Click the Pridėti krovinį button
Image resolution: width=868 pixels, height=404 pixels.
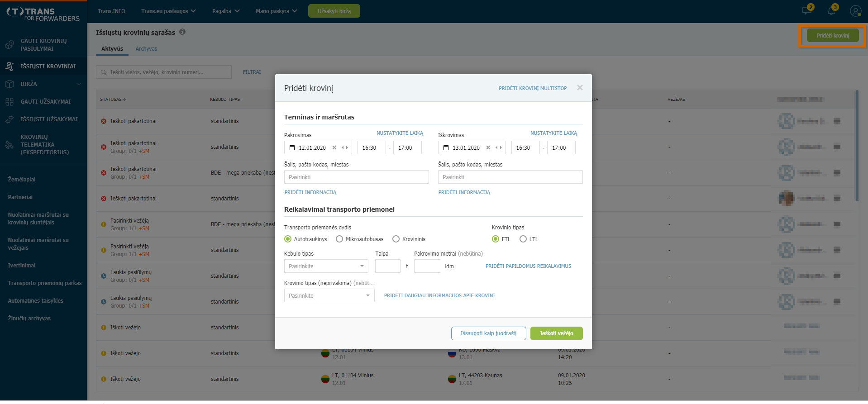pos(833,35)
